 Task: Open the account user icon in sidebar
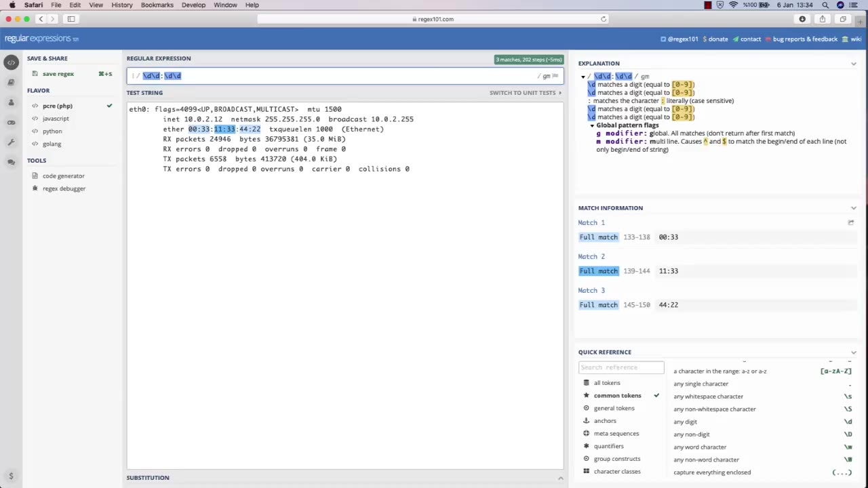click(11, 102)
